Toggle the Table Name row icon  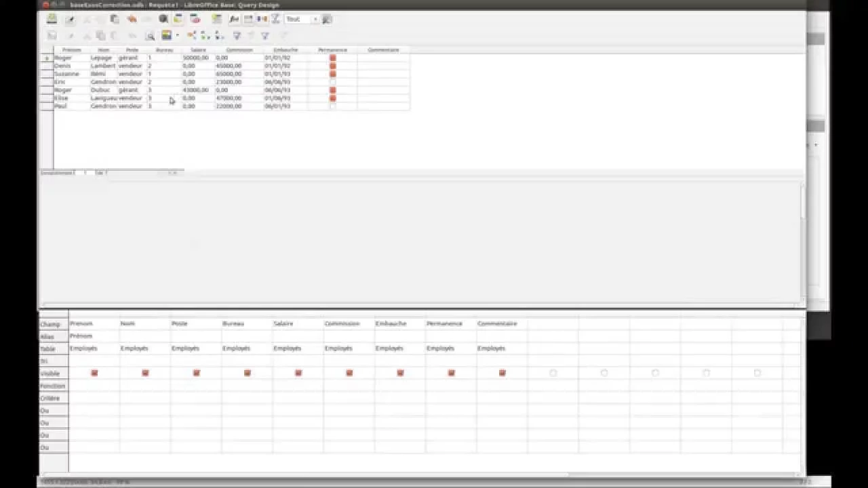tap(248, 19)
